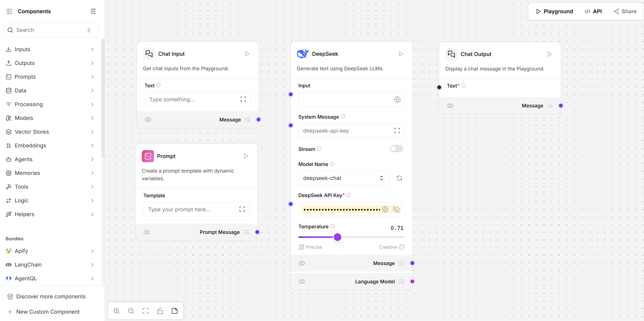The width and height of the screenshot is (644, 321).
Task: Toggle eye icon on Chat Input output
Action: (x=148, y=120)
